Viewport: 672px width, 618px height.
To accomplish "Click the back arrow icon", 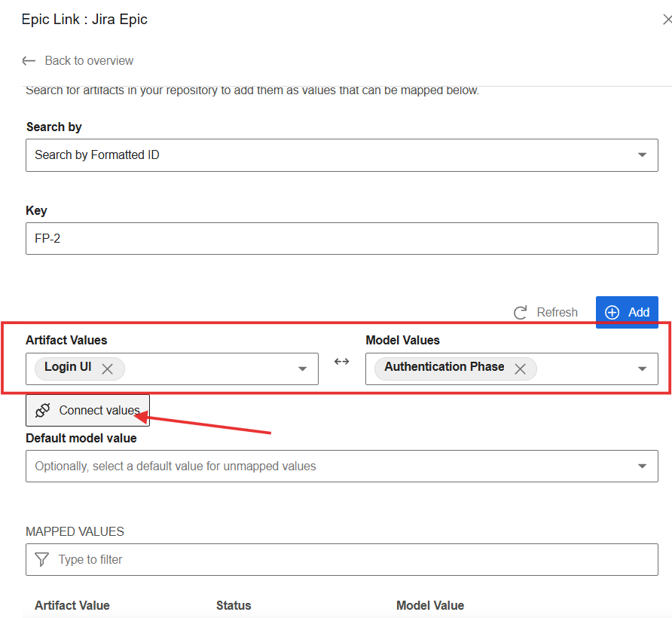I will [x=29, y=60].
